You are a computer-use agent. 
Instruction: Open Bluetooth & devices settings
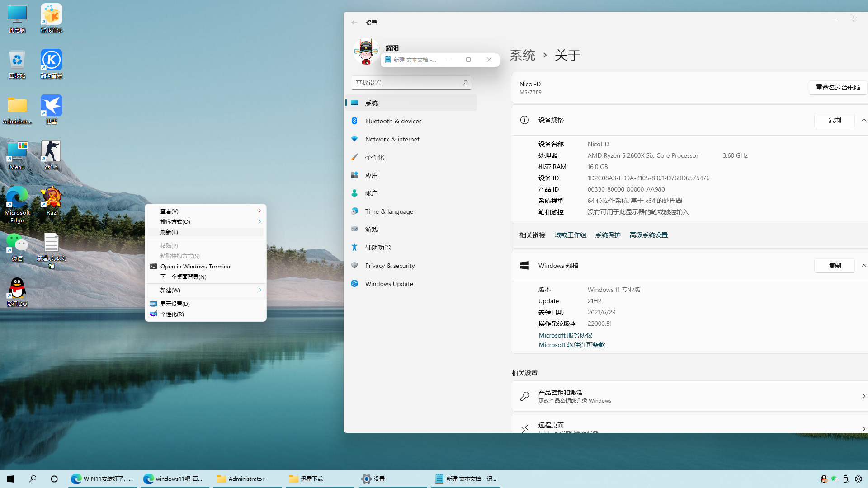pyautogui.click(x=411, y=121)
